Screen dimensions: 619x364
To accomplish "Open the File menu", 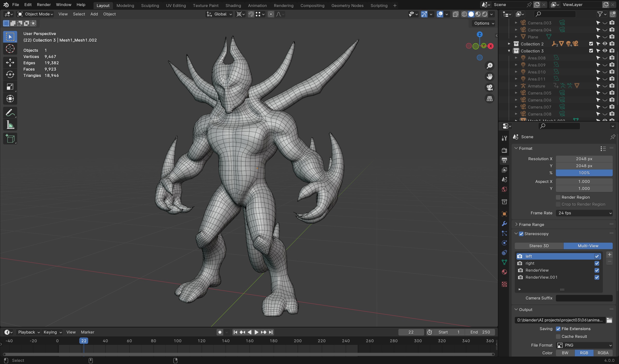I will click(x=15, y=5).
